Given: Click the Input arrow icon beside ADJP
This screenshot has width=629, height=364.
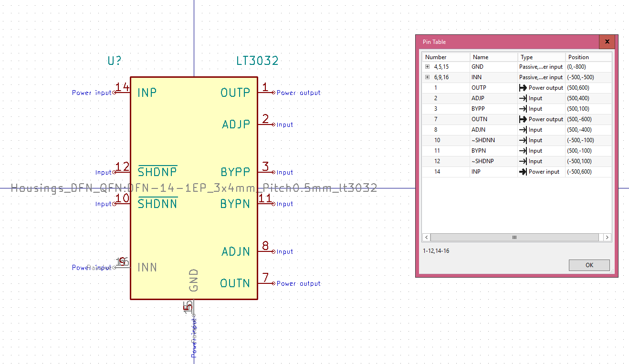Looking at the screenshot, I should click(x=524, y=98).
